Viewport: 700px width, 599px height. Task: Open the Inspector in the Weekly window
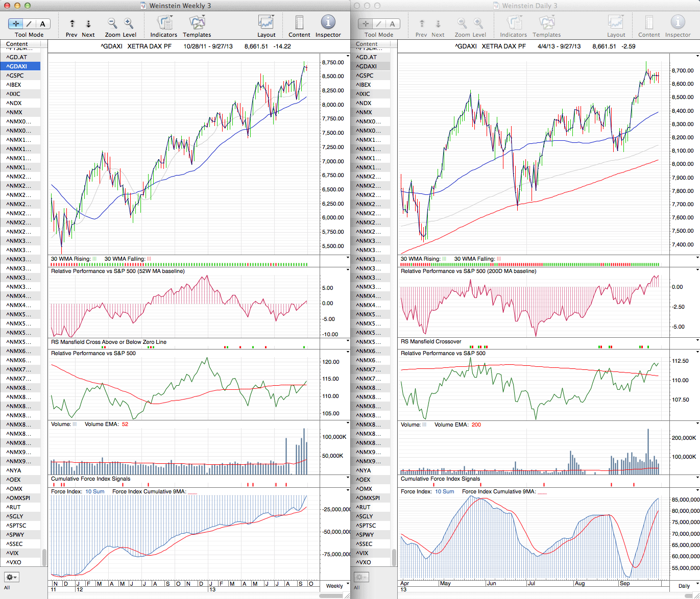[328, 22]
